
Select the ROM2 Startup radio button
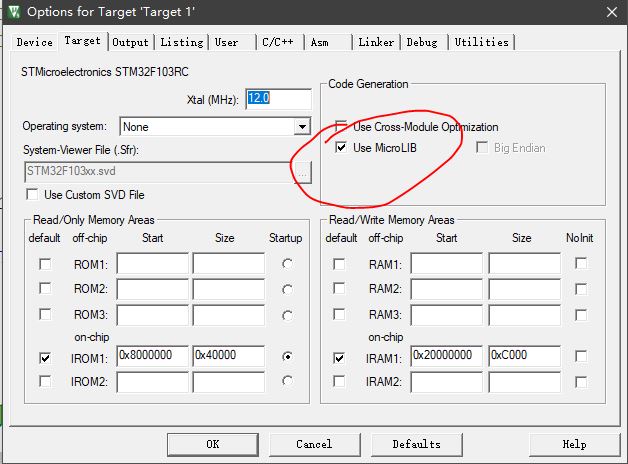[x=287, y=289]
